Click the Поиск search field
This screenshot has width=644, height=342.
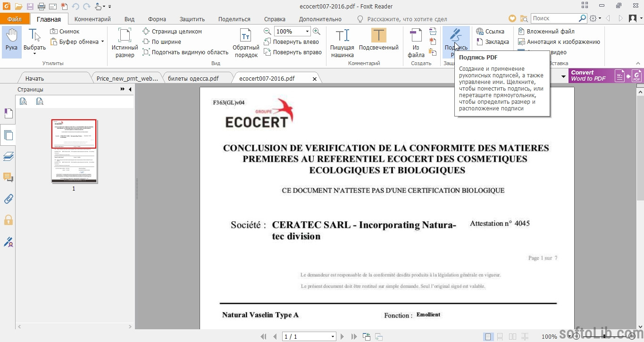point(554,18)
